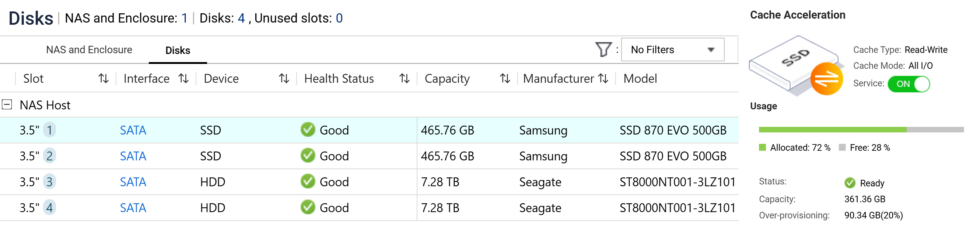The width and height of the screenshot is (980, 228).
Task: Click the slot number badge 2
Action: [x=49, y=156]
